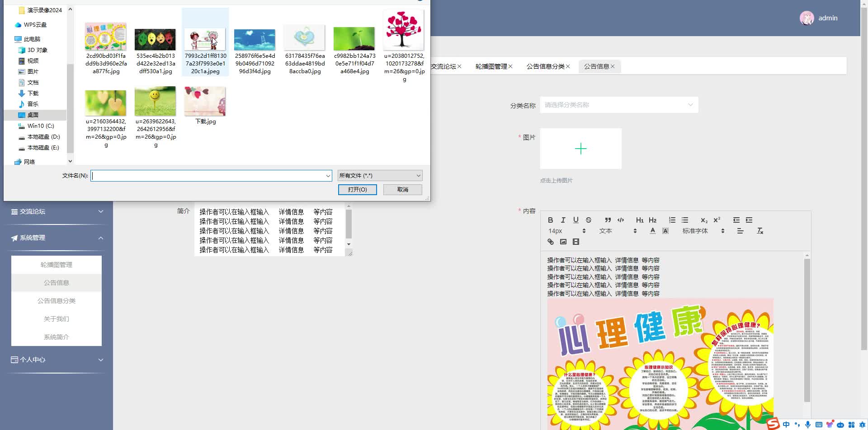Create an ordered numbered list
Screen dimensions: 868x430
pos(672,220)
